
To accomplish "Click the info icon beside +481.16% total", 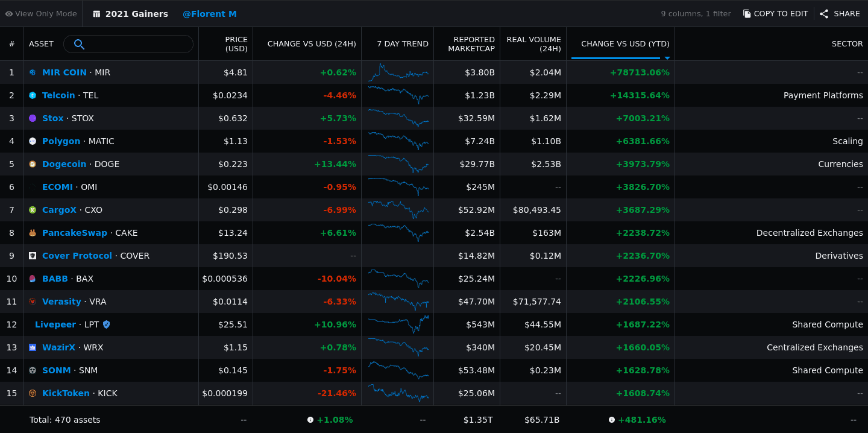I will pos(612,420).
